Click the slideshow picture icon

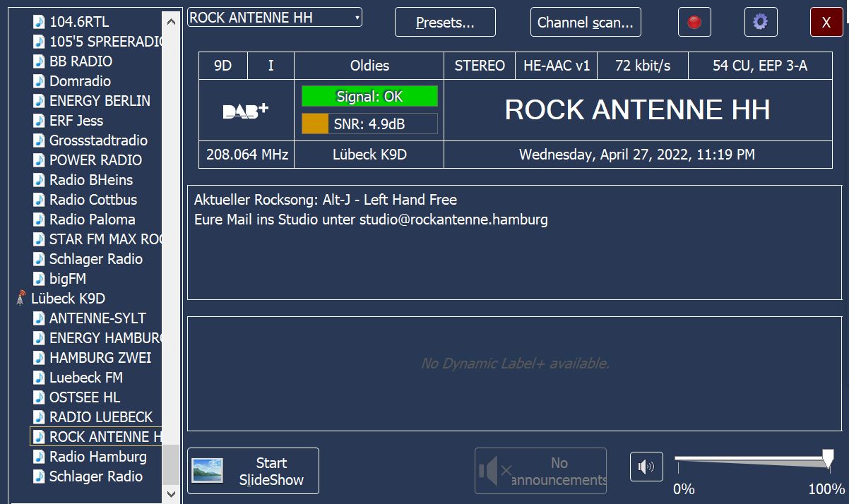[208, 471]
